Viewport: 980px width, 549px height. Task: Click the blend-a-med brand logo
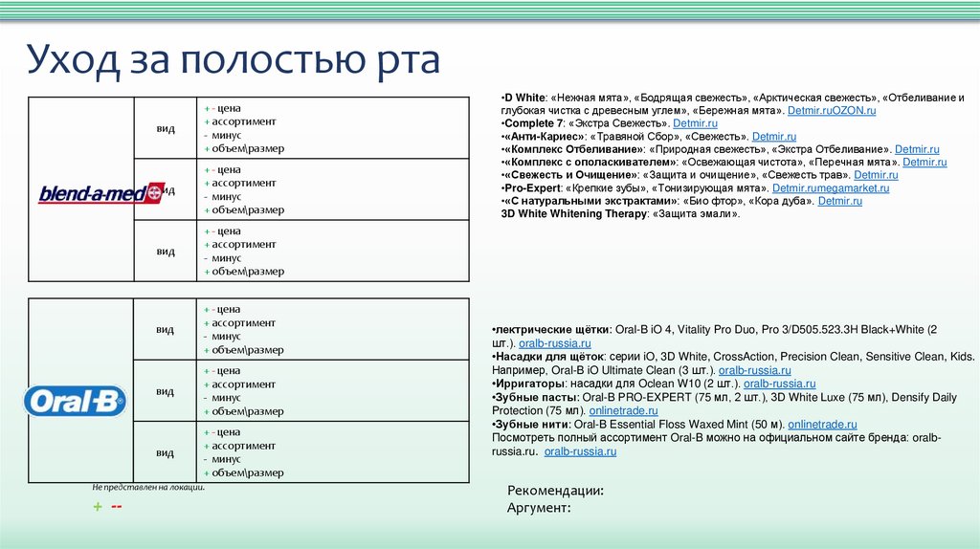(x=101, y=193)
